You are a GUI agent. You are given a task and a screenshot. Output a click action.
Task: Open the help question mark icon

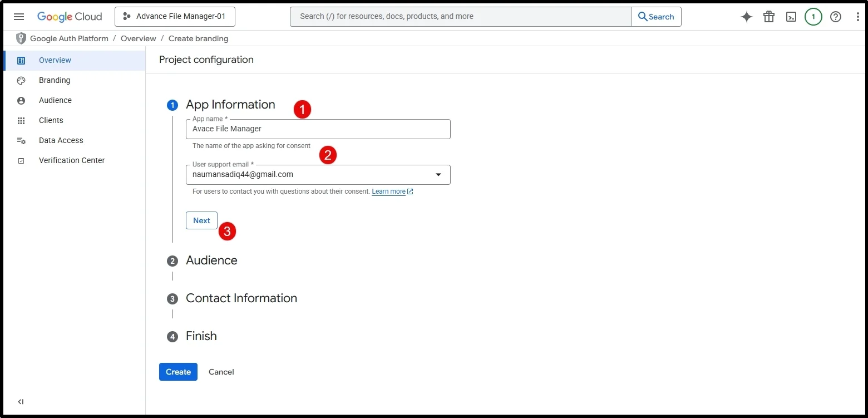[x=836, y=17]
